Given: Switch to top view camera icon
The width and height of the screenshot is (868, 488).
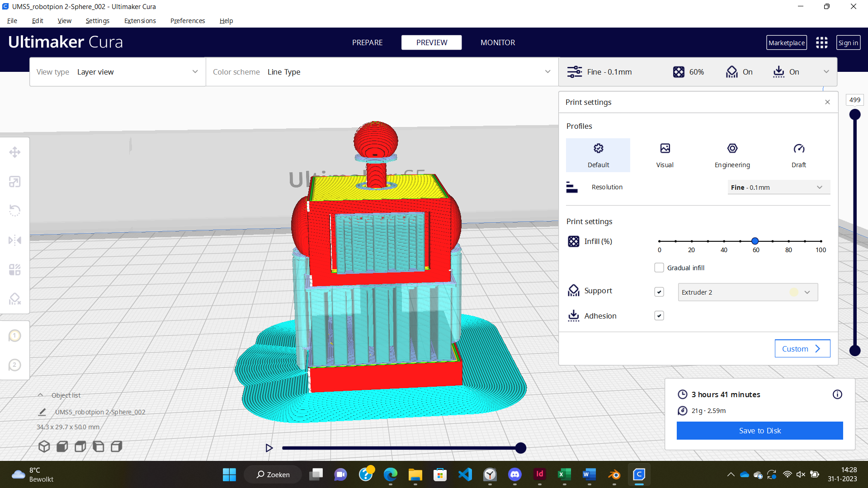Looking at the screenshot, I should [x=80, y=446].
